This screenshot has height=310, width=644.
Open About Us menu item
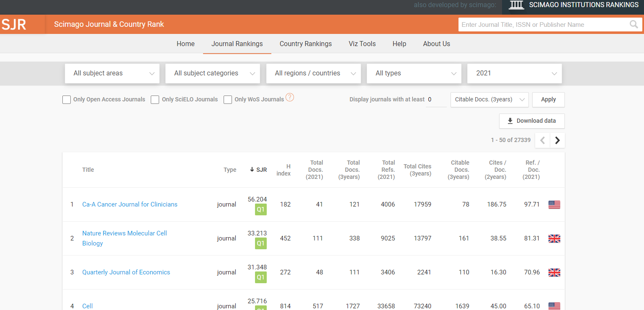(437, 44)
